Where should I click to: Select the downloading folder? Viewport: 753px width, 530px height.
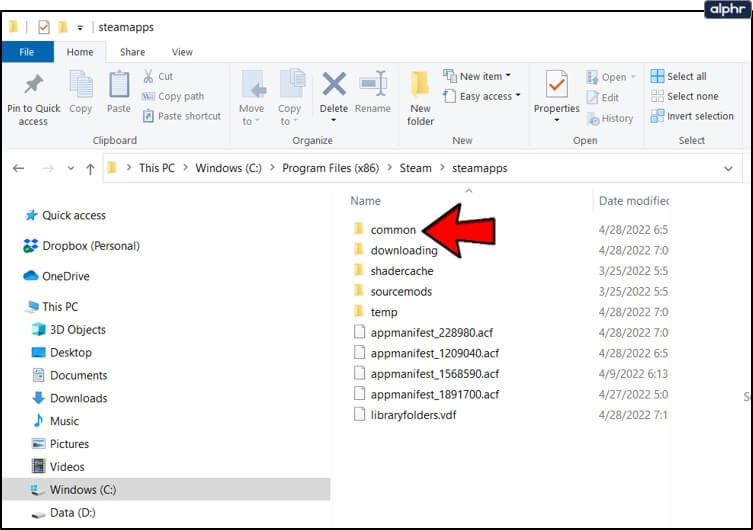click(x=396, y=250)
